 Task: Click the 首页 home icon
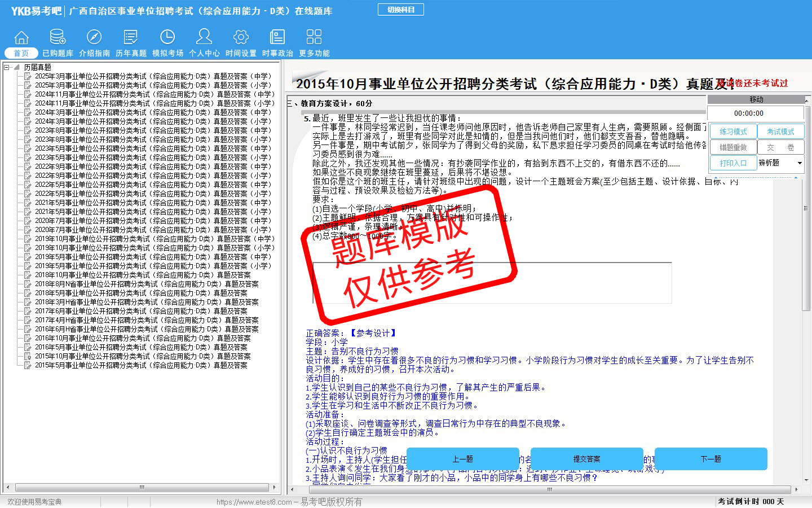pyautogui.click(x=21, y=38)
